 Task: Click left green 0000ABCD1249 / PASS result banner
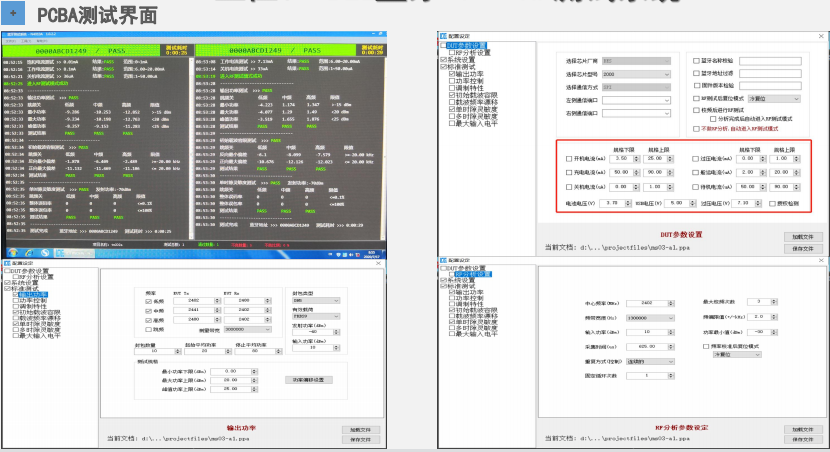(x=80, y=51)
